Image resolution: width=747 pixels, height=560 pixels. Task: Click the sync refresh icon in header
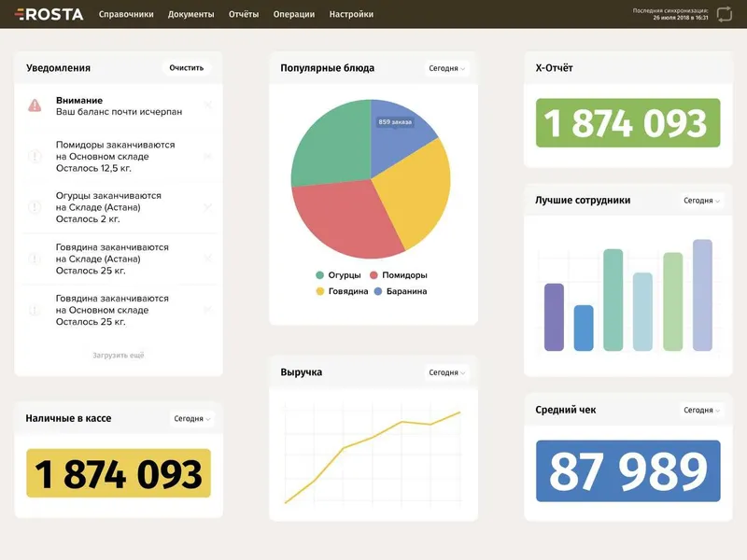tap(725, 14)
